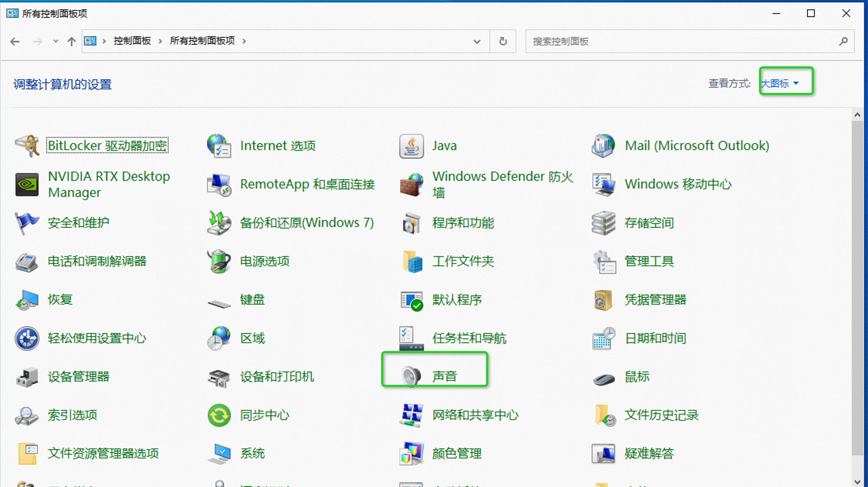
Task: Open the 声音 speaker icon
Action: pyautogui.click(x=411, y=376)
